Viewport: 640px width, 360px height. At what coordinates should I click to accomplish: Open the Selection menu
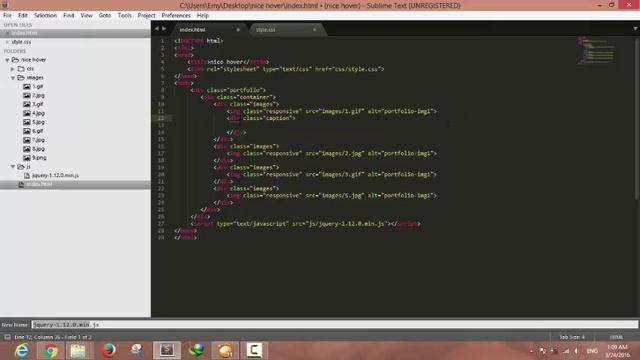tap(45, 15)
